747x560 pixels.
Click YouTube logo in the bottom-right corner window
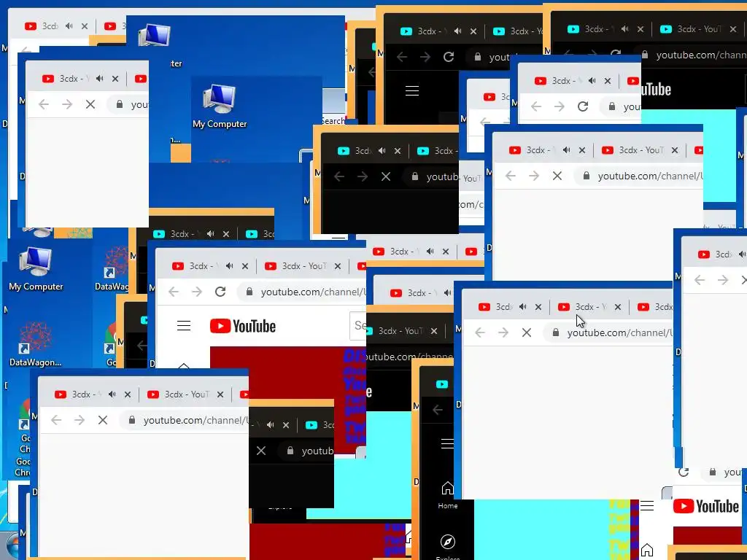click(705, 506)
